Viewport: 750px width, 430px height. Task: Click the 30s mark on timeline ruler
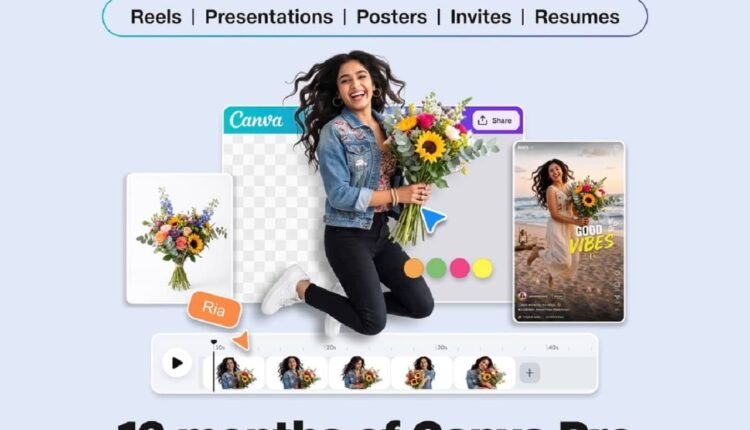441,348
